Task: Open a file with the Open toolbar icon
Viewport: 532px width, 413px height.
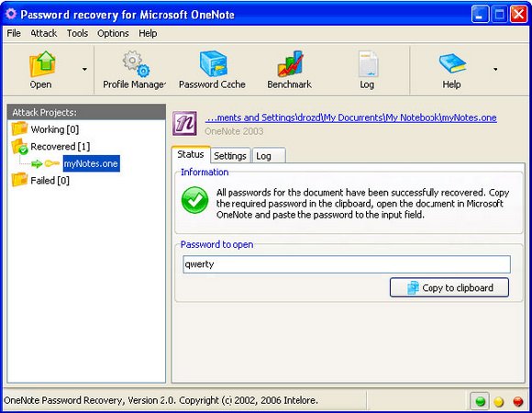Action: [x=42, y=64]
